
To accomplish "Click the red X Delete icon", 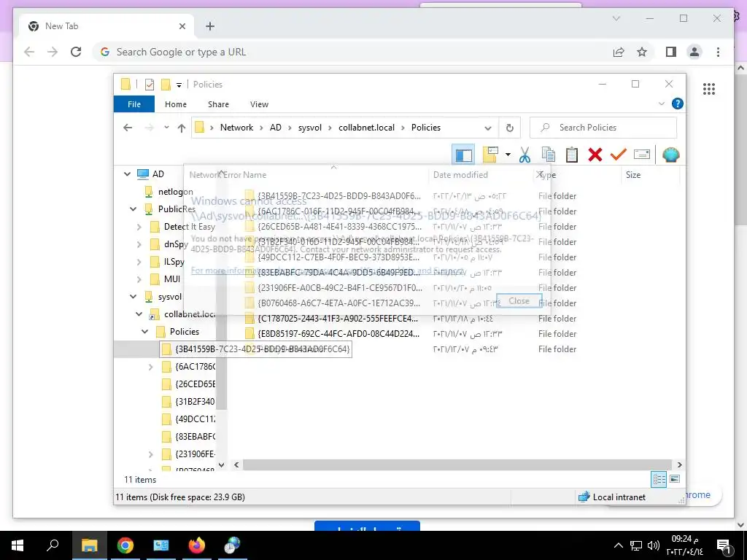I will (595, 155).
